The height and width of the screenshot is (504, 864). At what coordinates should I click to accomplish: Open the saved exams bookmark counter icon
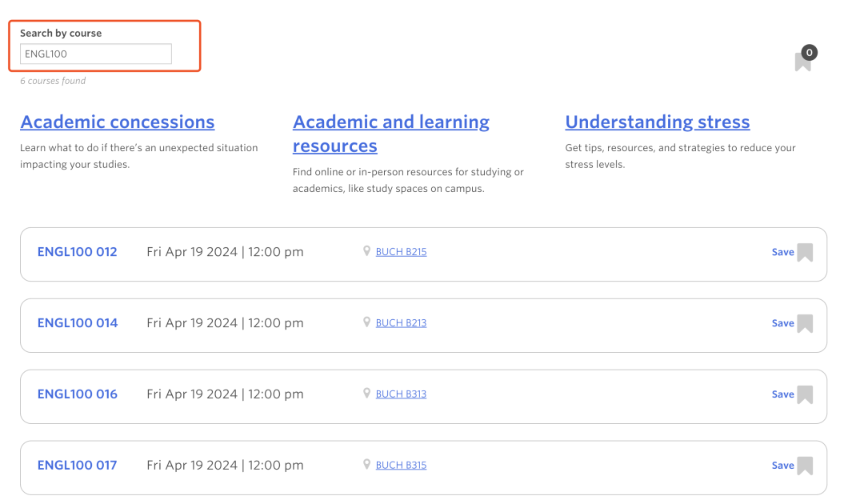[803, 61]
